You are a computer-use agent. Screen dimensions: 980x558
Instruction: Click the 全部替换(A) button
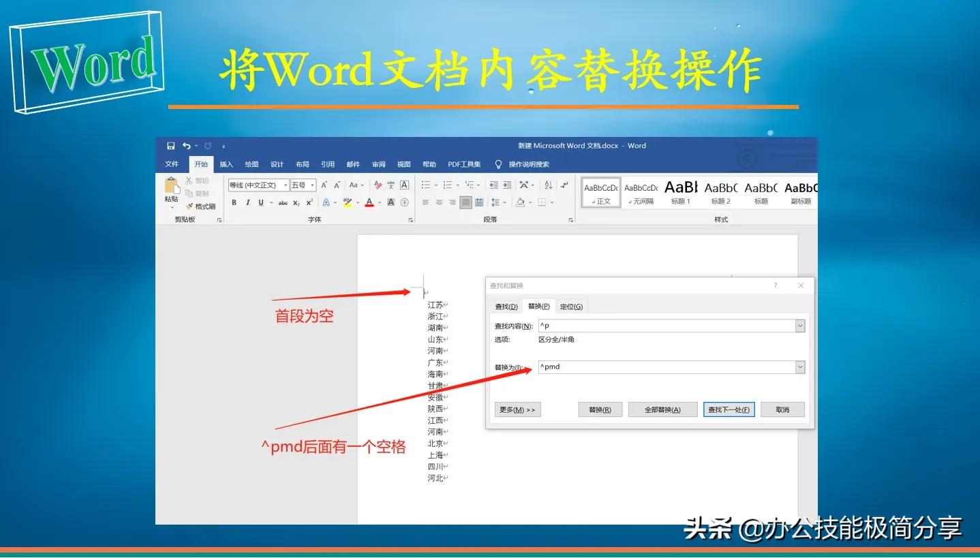(x=663, y=409)
